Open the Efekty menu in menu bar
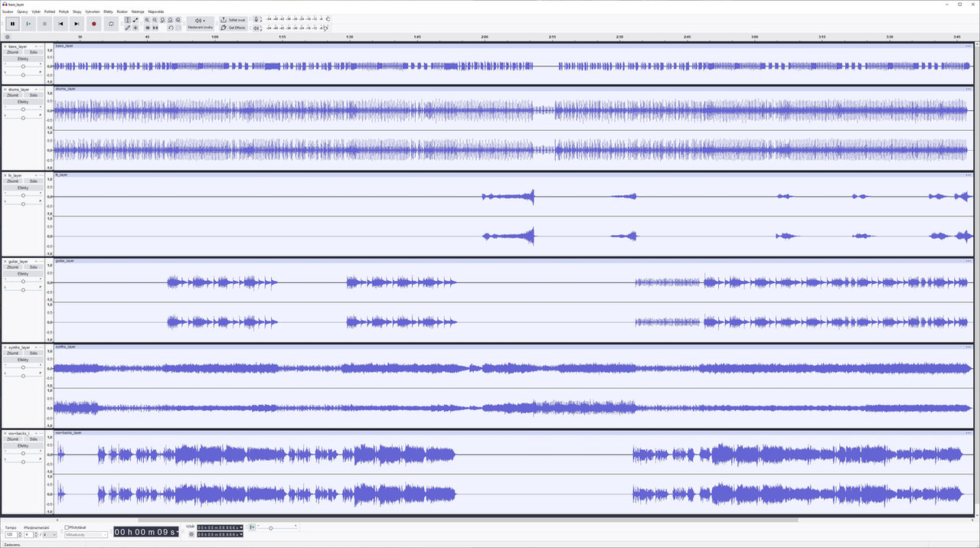This screenshot has height=548, width=980. tap(108, 11)
